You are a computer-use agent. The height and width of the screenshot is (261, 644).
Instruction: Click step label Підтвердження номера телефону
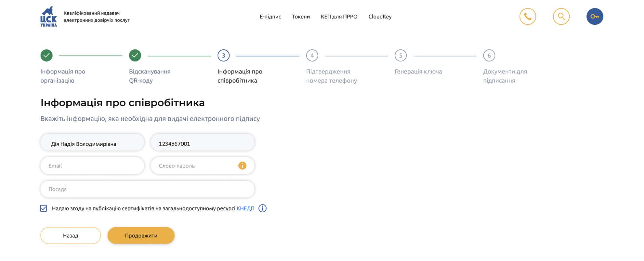pos(332,76)
